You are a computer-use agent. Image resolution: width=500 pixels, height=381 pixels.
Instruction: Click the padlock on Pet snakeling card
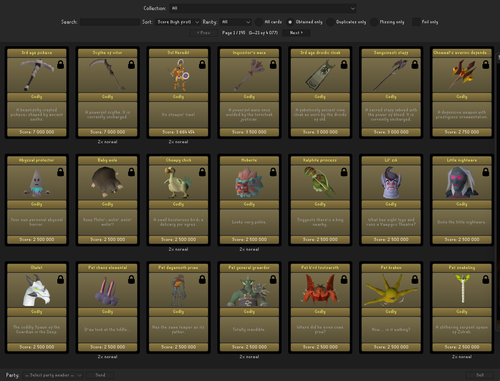point(486,279)
